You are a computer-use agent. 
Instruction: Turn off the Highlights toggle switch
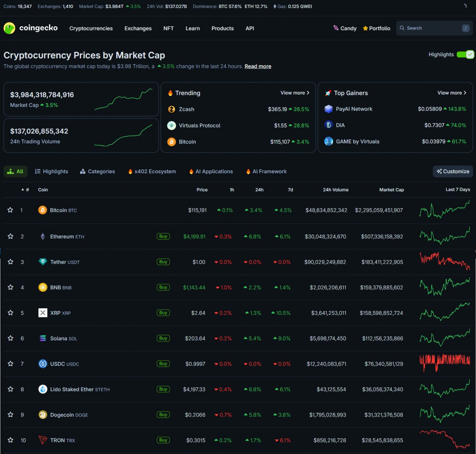[465, 54]
